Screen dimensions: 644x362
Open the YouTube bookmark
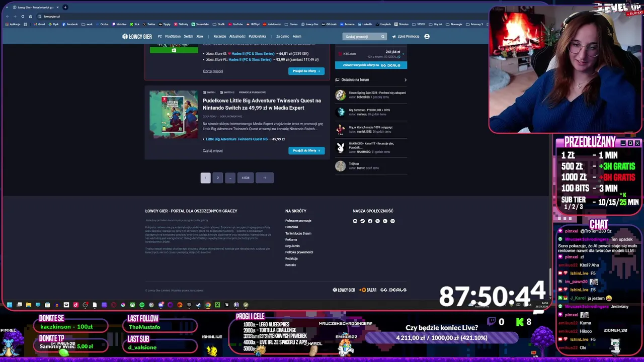pos(235,24)
